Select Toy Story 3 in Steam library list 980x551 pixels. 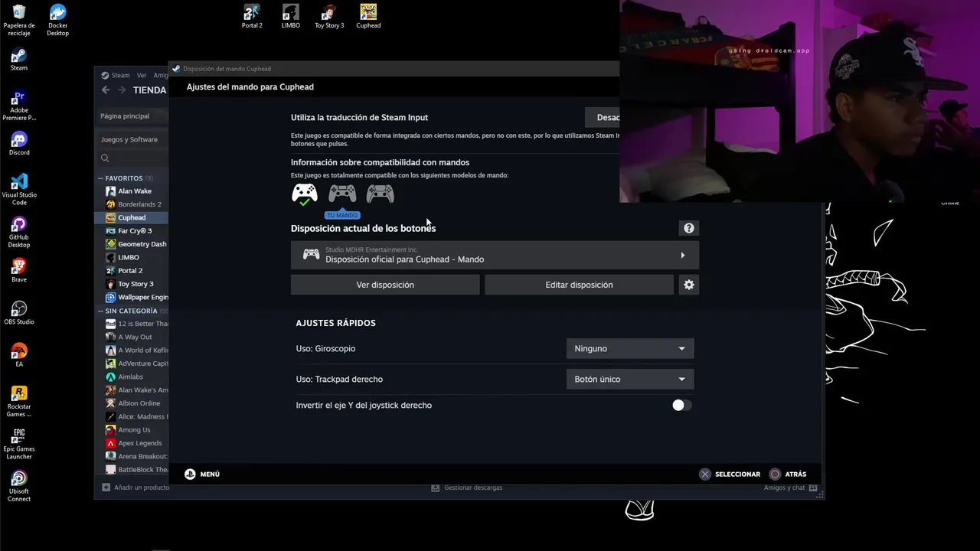pos(132,284)
